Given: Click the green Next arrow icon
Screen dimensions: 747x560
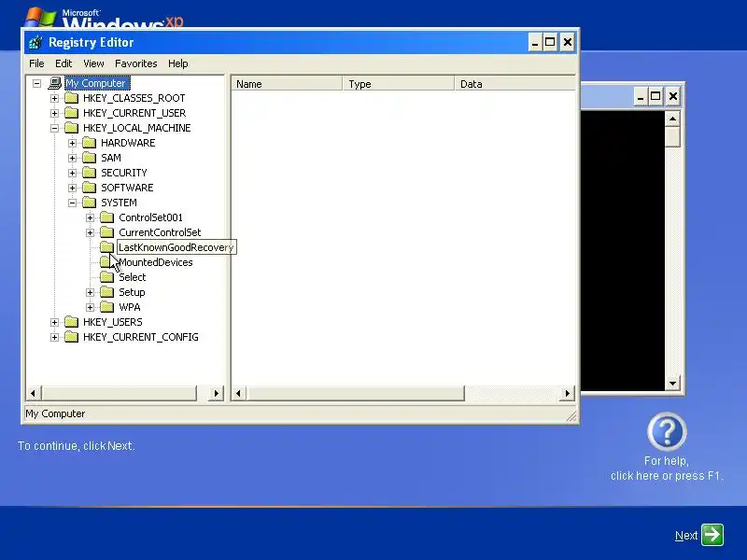Looking at the screenshot, I should 712,535.
